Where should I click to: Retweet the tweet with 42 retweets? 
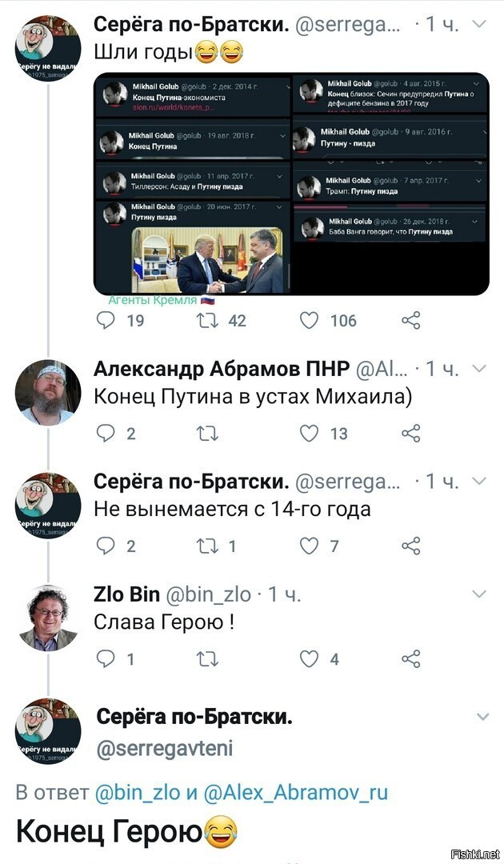point(208,320)
